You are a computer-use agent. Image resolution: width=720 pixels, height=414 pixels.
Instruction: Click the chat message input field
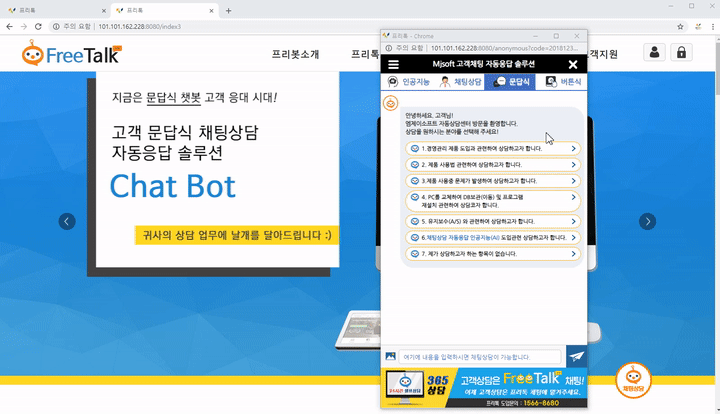click(x=480, y=357)
